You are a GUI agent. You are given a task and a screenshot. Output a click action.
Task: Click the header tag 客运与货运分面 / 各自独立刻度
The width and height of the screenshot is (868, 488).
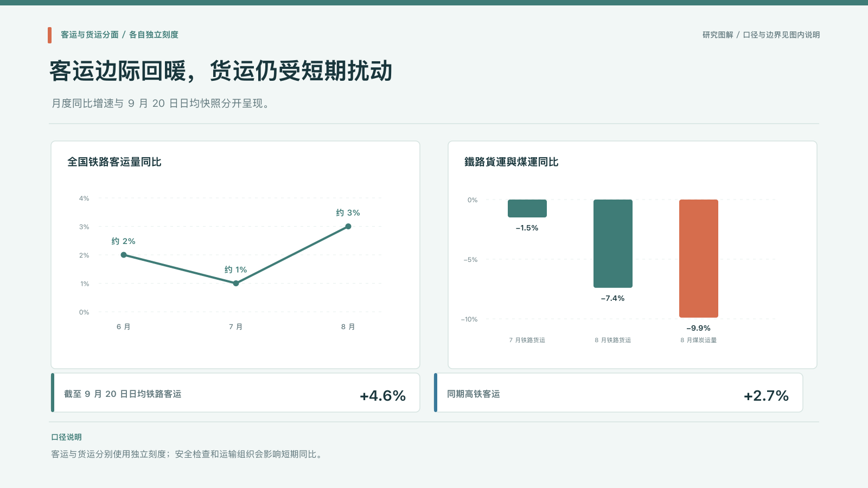(x=119, y=35)
